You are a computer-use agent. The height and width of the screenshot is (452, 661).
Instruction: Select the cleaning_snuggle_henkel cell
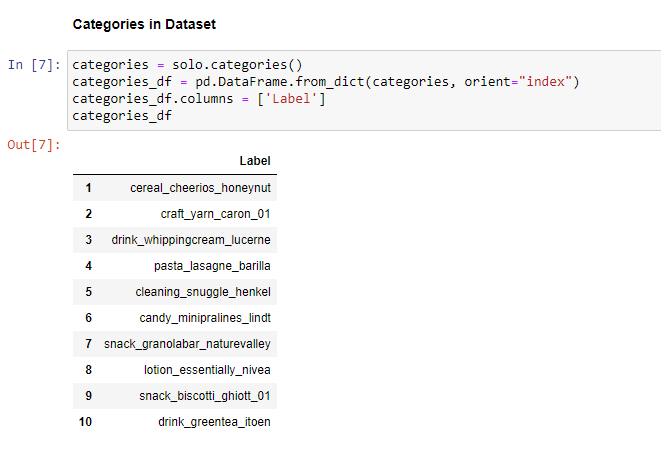203,292
